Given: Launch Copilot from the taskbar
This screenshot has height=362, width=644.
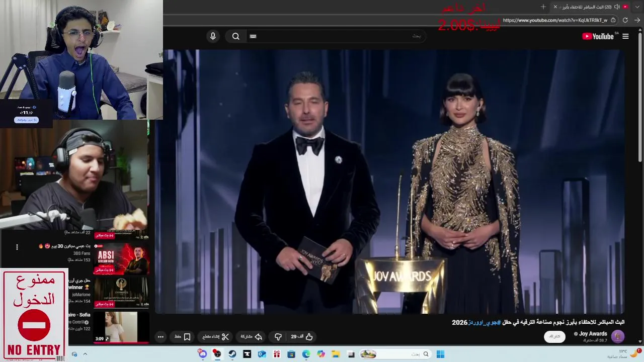Looking at the screenshot, I should coord(321,354).
